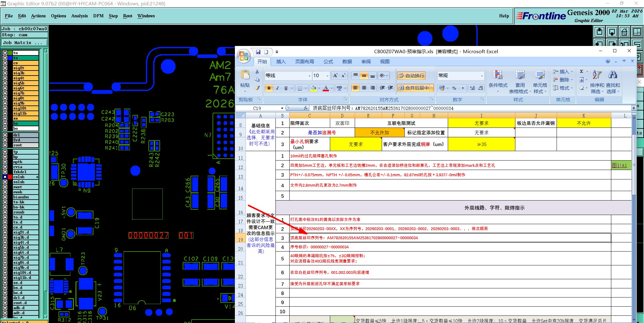Open the Genesis File menu
The width and height of the screenshot is (644, 323).
[9, 16]
